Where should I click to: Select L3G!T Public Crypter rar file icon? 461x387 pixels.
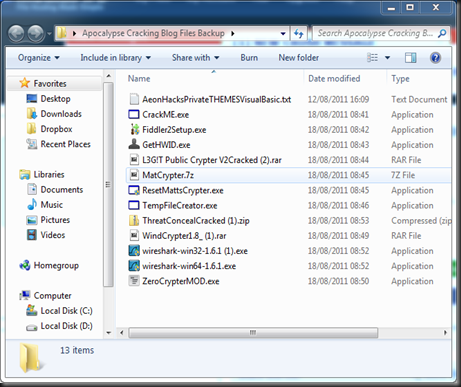tap(134, 160)
